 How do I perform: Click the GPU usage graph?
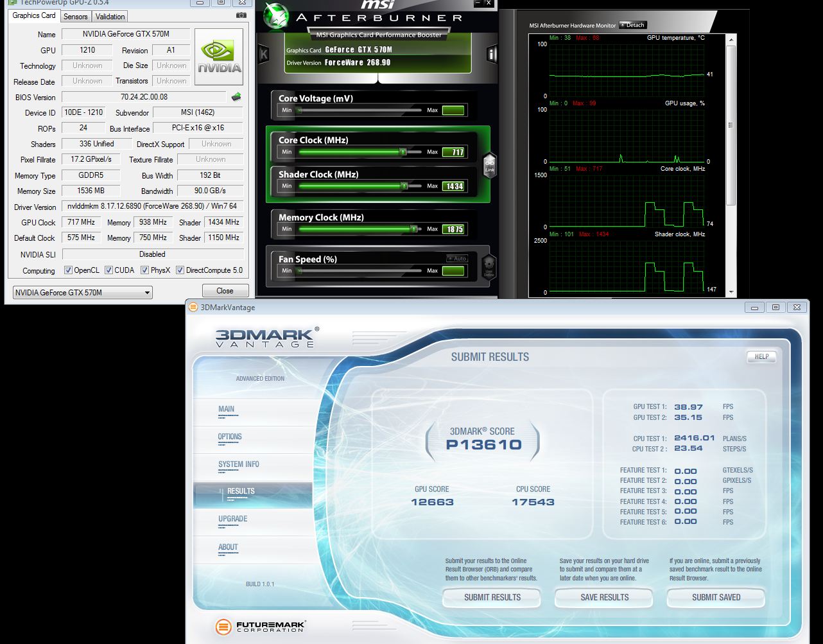(x=627, y=135)
